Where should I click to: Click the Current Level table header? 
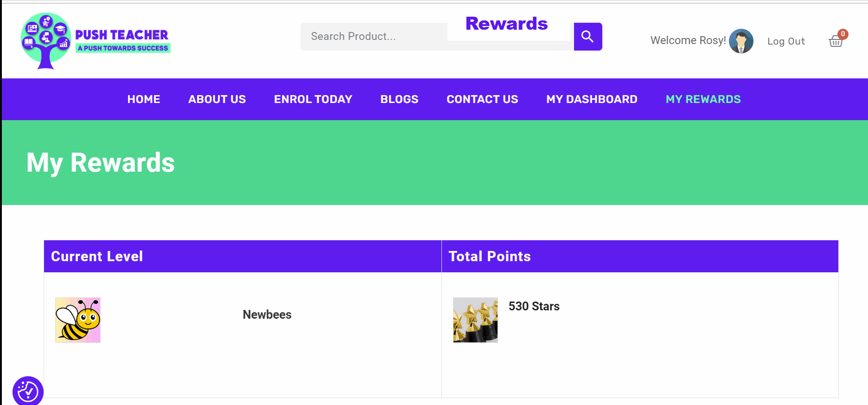[97, 256]
